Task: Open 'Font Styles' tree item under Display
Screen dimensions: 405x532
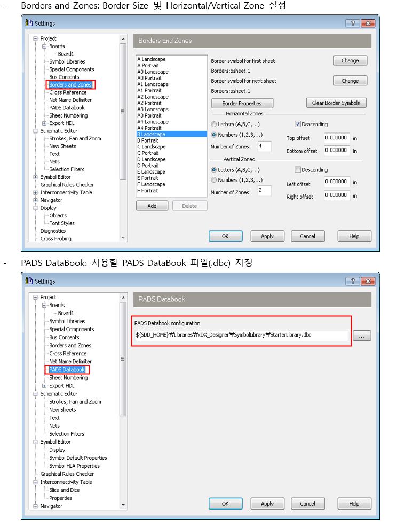Action: coord(61,223)
